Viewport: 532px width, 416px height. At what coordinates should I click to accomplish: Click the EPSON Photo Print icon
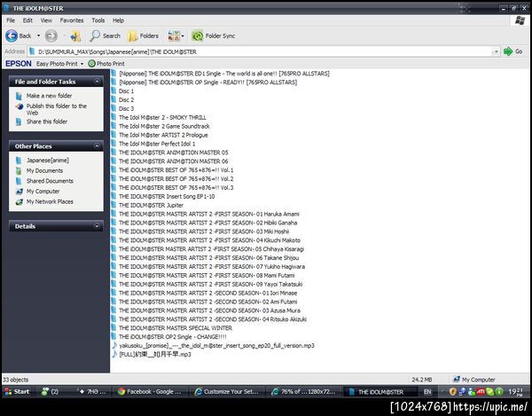[x=91, y=64]
